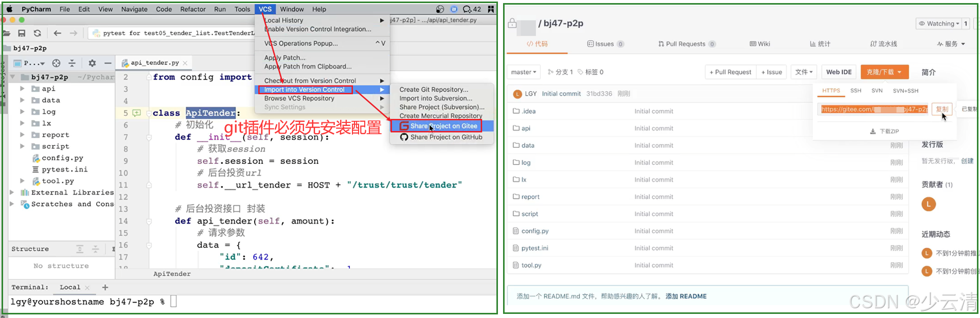Open the .idea folder in Gitee

click(528, 111)
